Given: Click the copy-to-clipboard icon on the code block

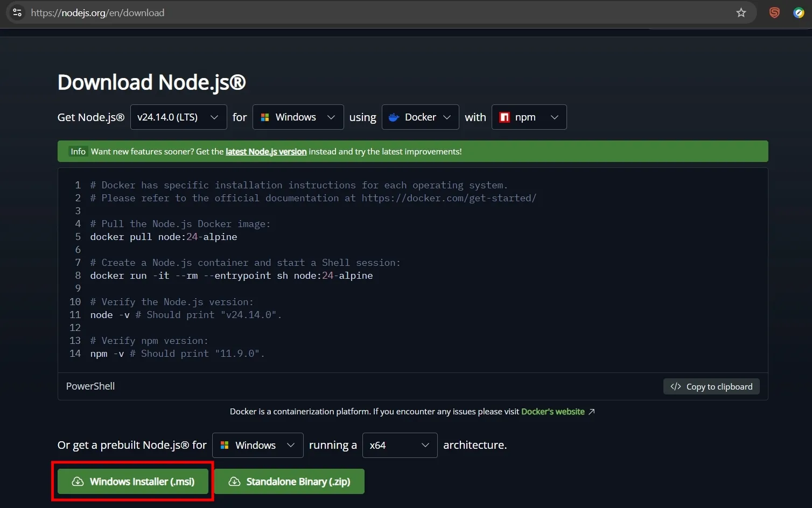Looking at the screenshot, I should pyautogui.click(x=675, y=386).
